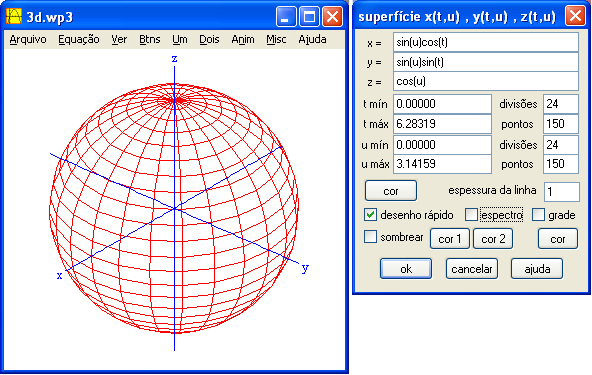Minimize the 3d.wp3 window

click(286, 17)
